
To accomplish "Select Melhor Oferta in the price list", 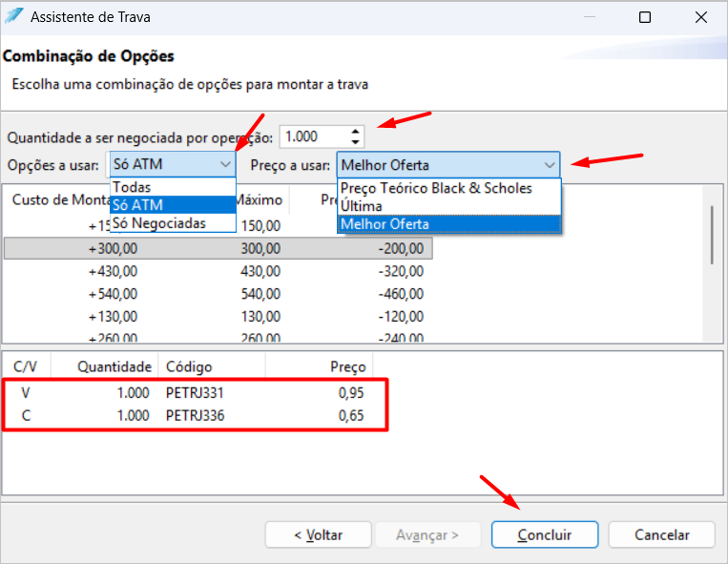I will (x=449, y=223).
